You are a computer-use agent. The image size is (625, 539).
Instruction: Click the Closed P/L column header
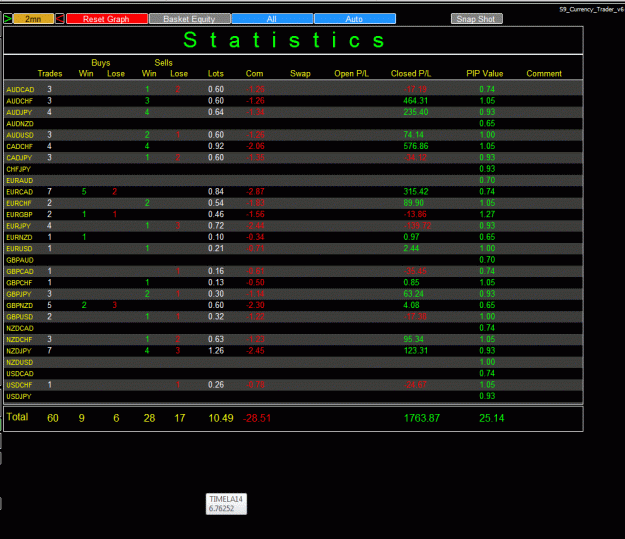tap(411, 74)
